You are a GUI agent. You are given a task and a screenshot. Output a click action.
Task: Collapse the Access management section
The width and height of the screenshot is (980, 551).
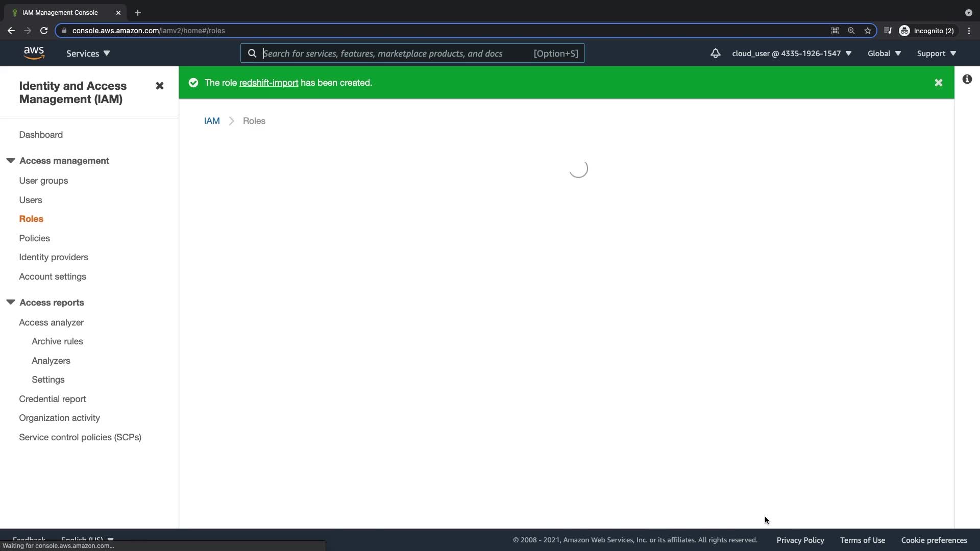11,161
